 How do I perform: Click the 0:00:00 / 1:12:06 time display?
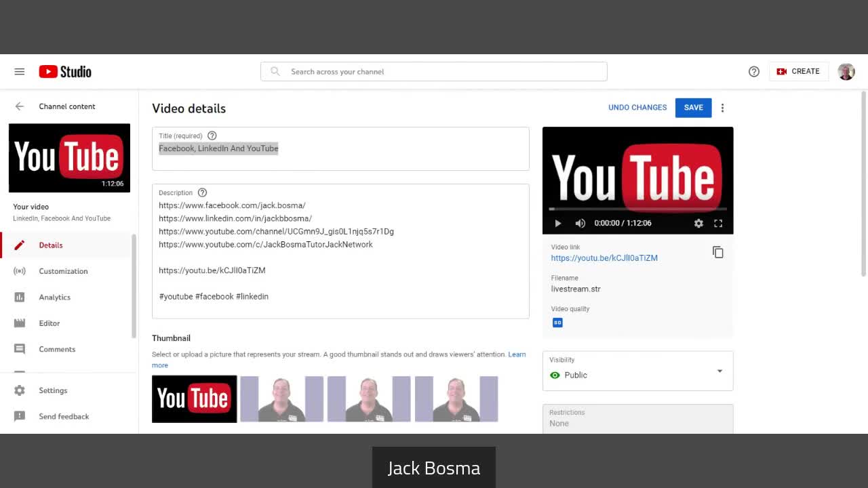point(623,223)
